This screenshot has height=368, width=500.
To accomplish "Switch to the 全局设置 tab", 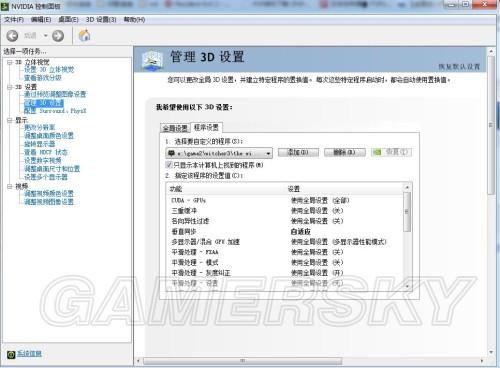I will pos(175,128).
